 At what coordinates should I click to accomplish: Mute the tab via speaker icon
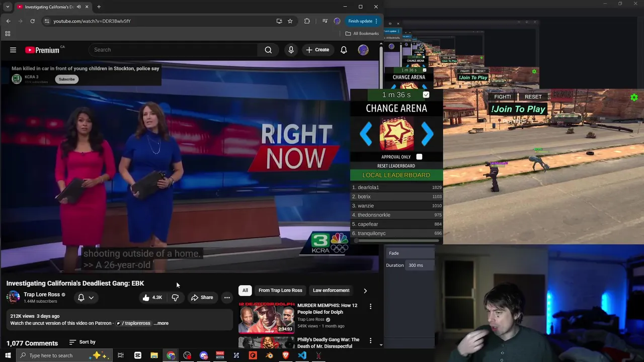[79, 7]
